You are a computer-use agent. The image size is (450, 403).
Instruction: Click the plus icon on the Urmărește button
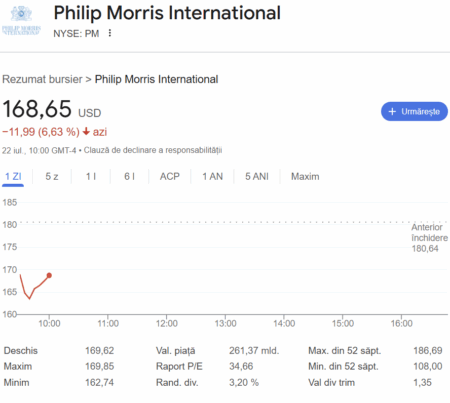point(392,111)
